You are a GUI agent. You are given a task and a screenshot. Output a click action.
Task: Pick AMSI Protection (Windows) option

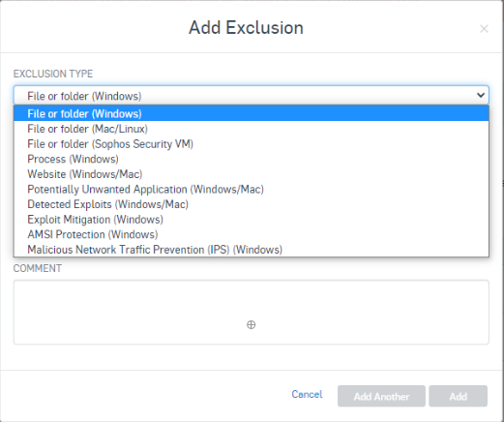pos(252,234)
